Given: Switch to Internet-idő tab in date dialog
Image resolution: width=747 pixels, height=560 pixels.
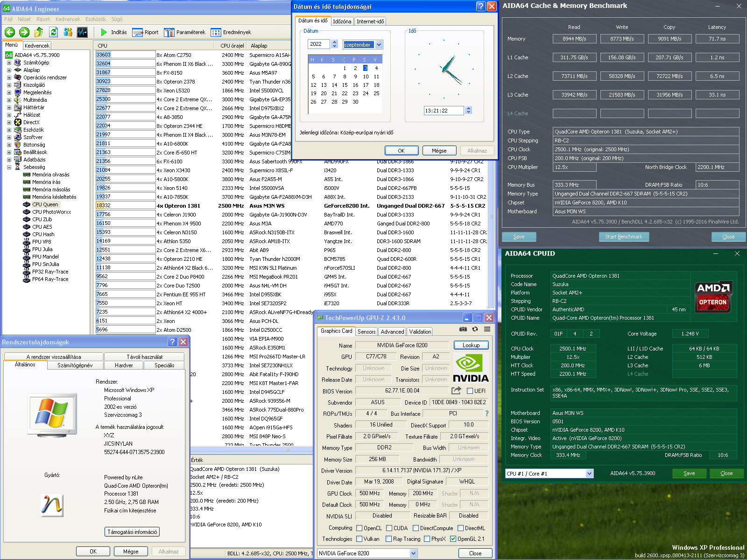Looking at the screenshot, I should pos(370,21).
